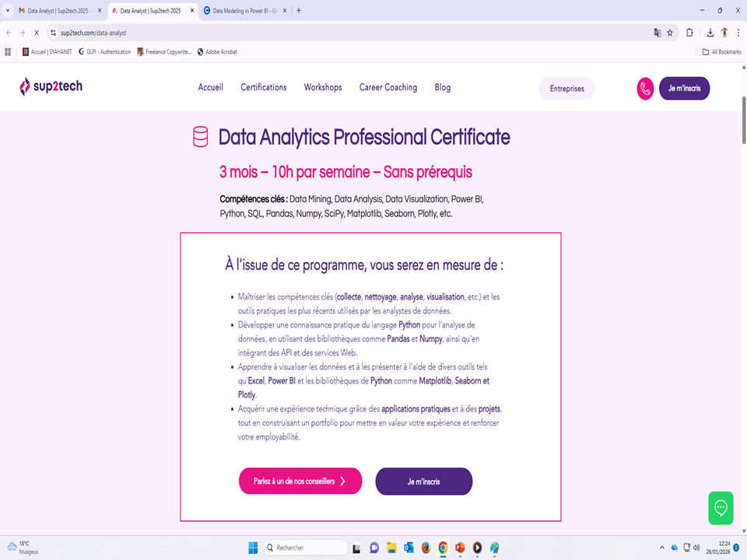Open the Chrome downloads icon

click(710, 33)
